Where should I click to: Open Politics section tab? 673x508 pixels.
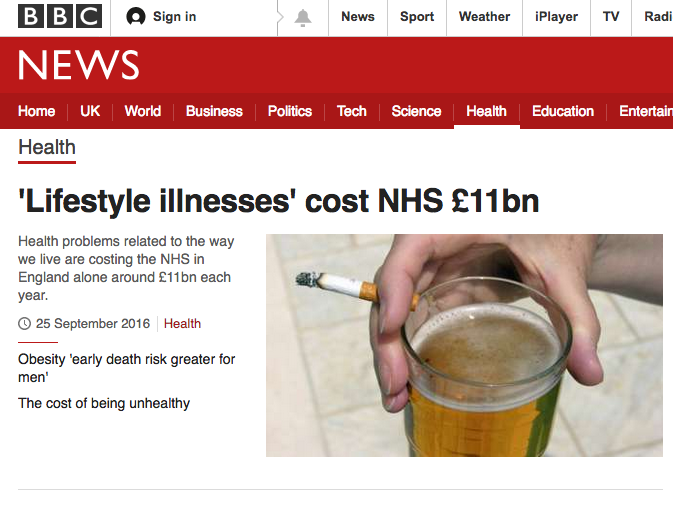[290, 111]
